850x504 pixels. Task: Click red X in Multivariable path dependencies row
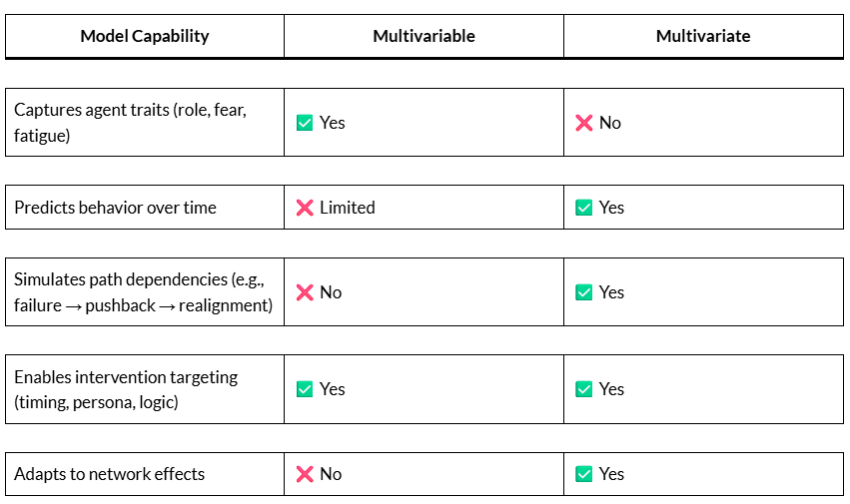tap(305, 292)
